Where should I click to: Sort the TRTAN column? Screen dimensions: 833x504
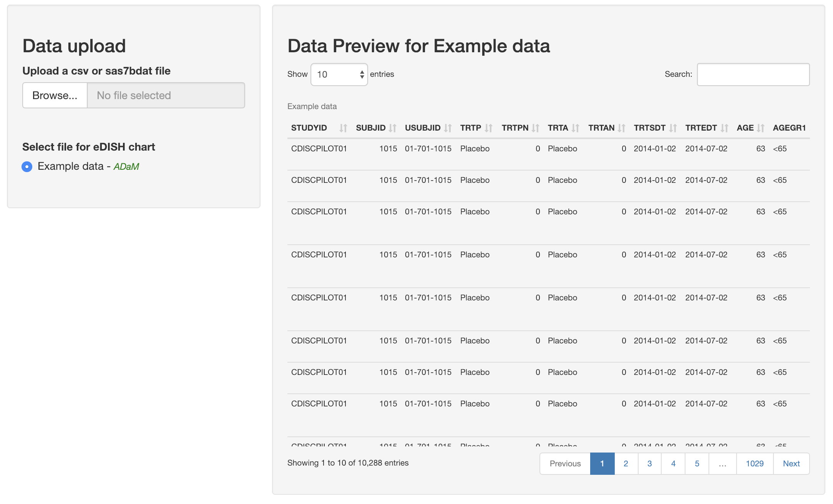coord(622,128)
